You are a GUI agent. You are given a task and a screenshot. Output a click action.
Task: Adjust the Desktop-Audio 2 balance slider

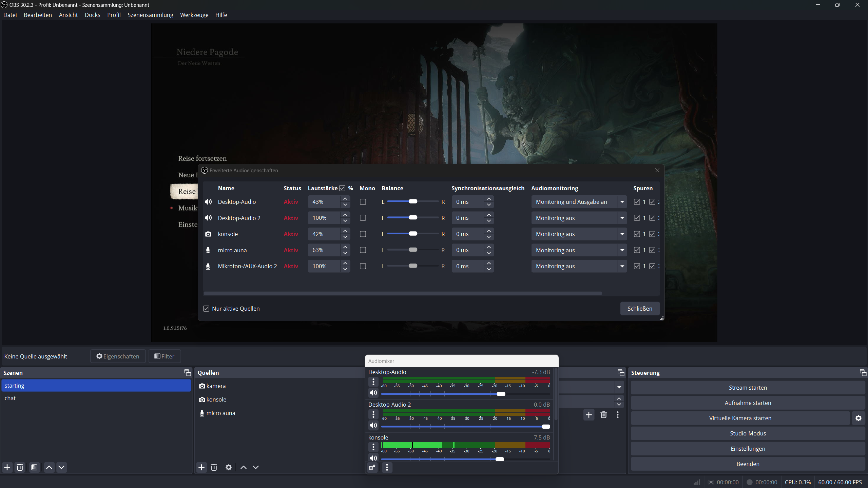(413, 218)
